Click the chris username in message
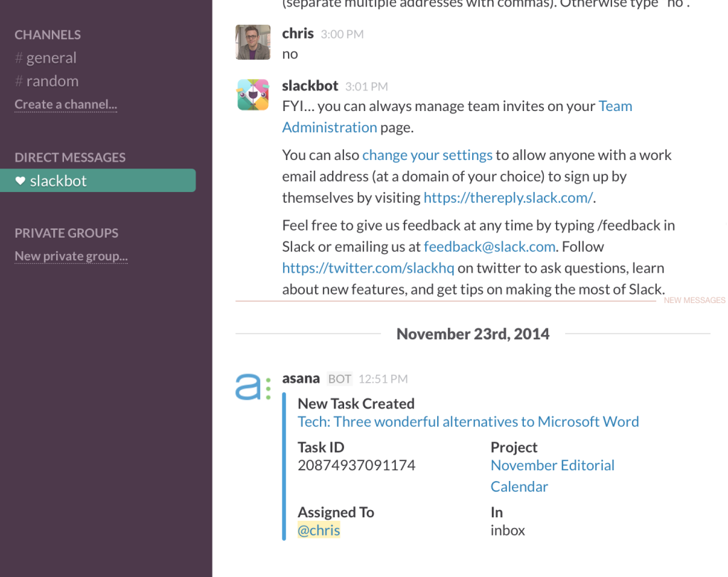This screenshot has height=577, width=728. 298,33
